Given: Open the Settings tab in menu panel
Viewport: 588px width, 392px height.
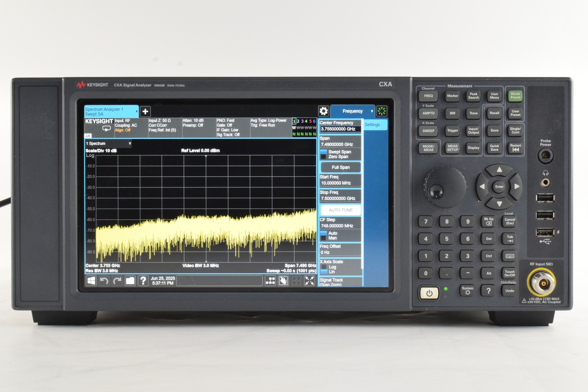Looking at the screenshot, I should tap(376, 125).
